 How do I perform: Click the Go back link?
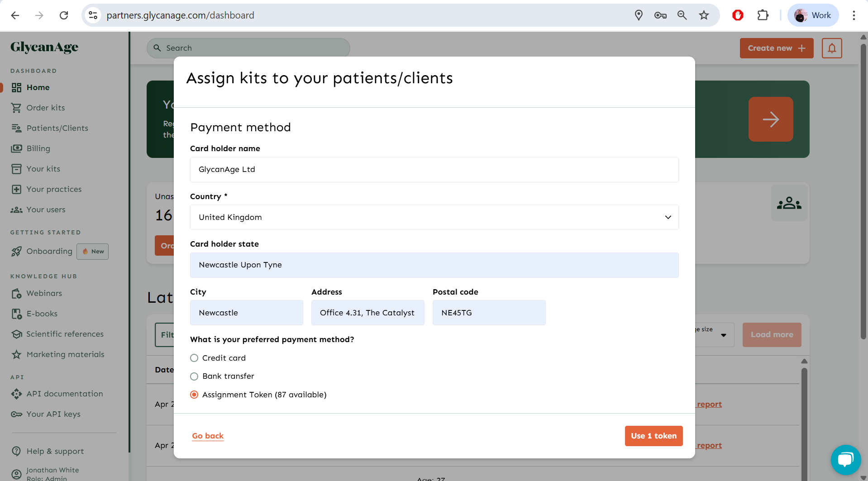click(208, 436)
